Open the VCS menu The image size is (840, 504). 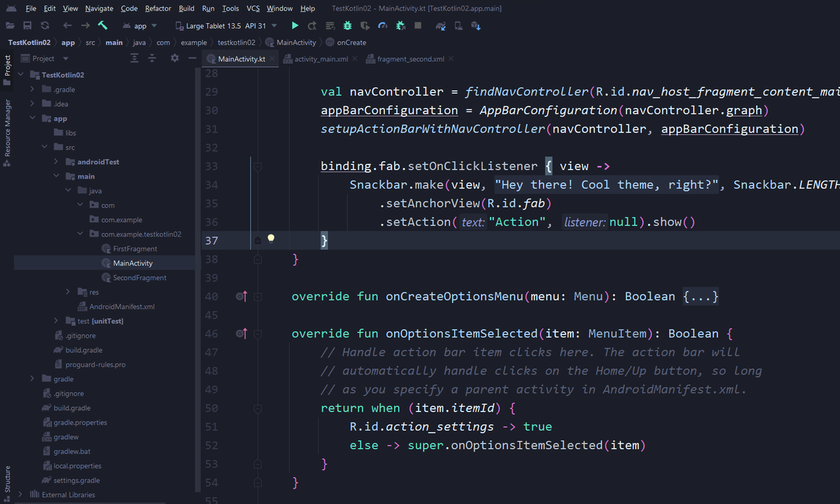tap(253, 8)
